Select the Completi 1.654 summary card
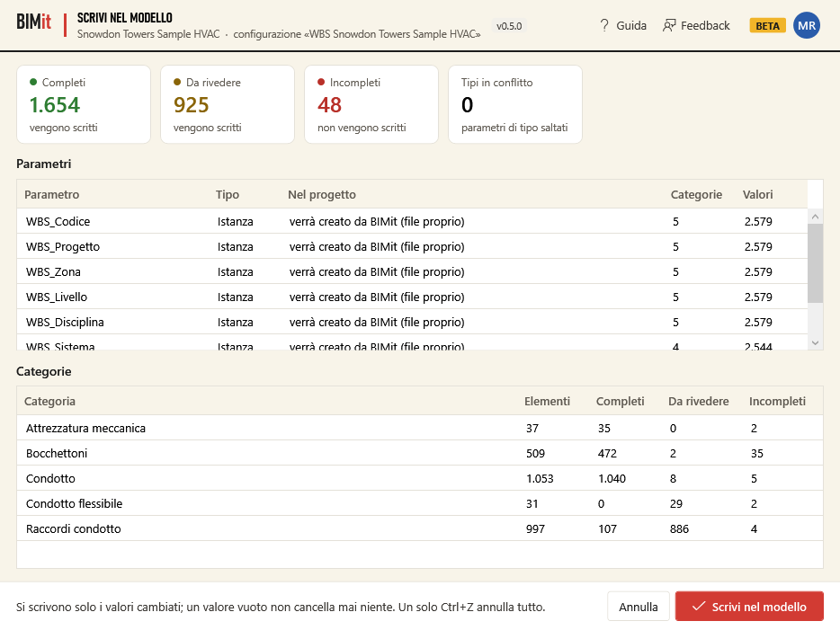The width and height of the screenshot is (840, 630). pyautogui.click(x=84, y=104)
